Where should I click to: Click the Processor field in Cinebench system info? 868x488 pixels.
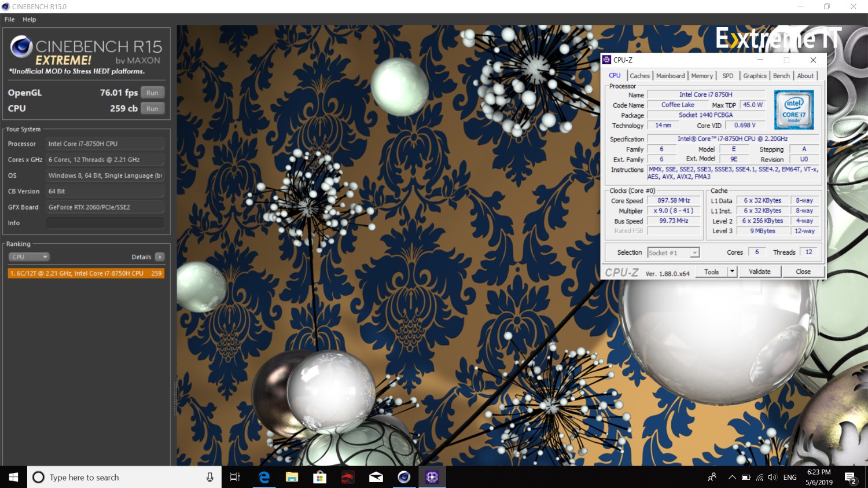(x=105, y=144)
